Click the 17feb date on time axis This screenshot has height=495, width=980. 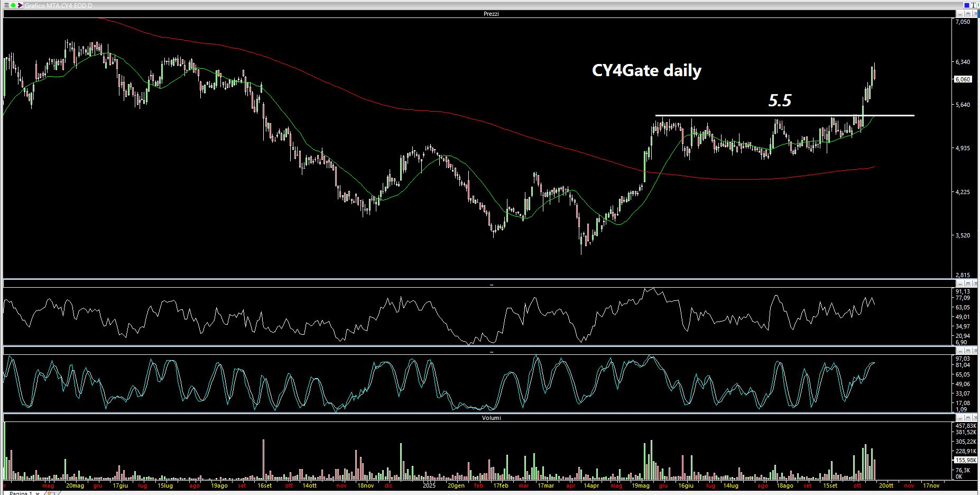(x=501, y=485)
